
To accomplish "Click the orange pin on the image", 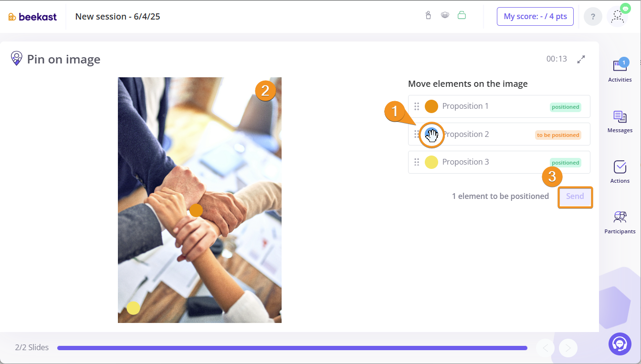I will click(196, 210).
